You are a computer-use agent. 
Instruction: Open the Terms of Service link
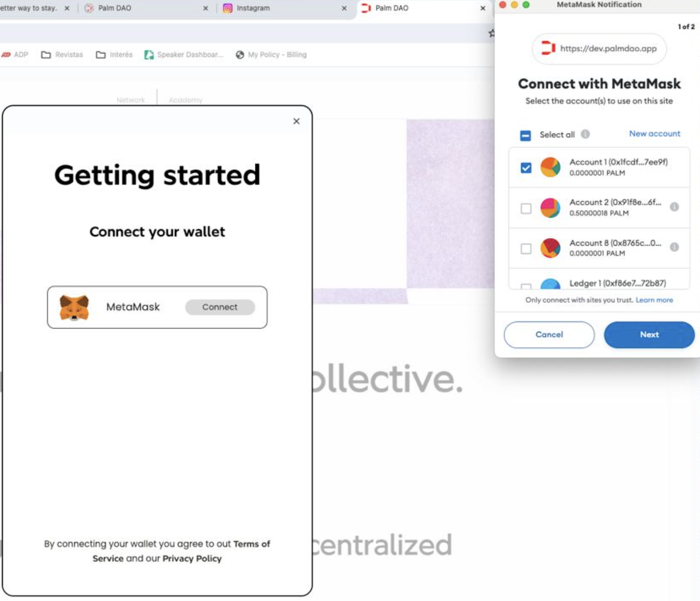point(181,551)
